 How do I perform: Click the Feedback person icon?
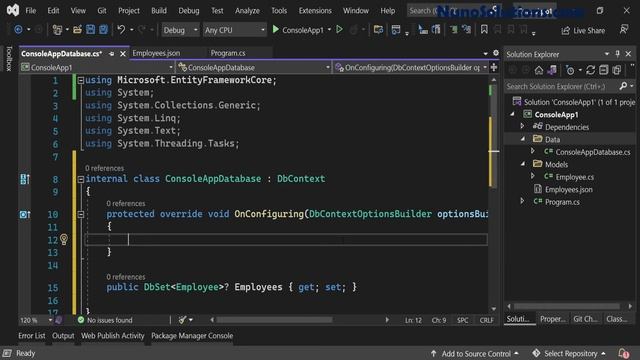coord(624,29)
